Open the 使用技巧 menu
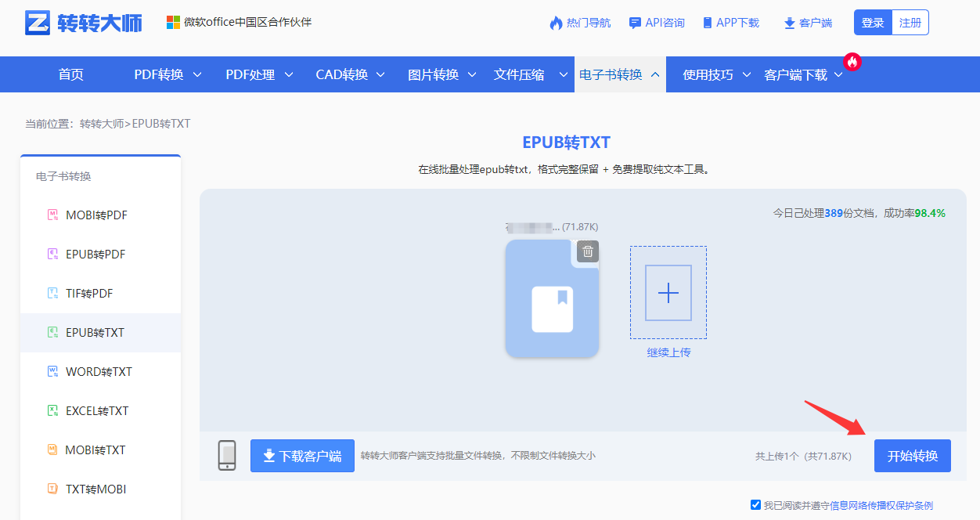 click(708, 74)
